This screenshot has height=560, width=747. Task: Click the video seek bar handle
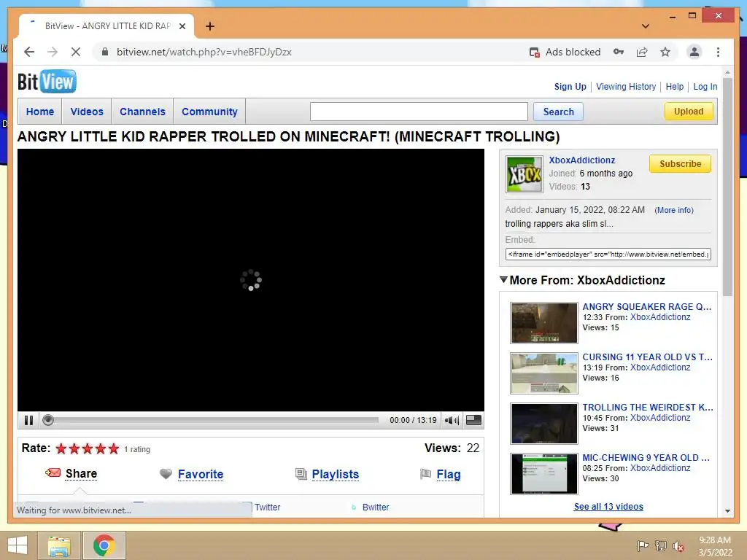tap(47, 420)
